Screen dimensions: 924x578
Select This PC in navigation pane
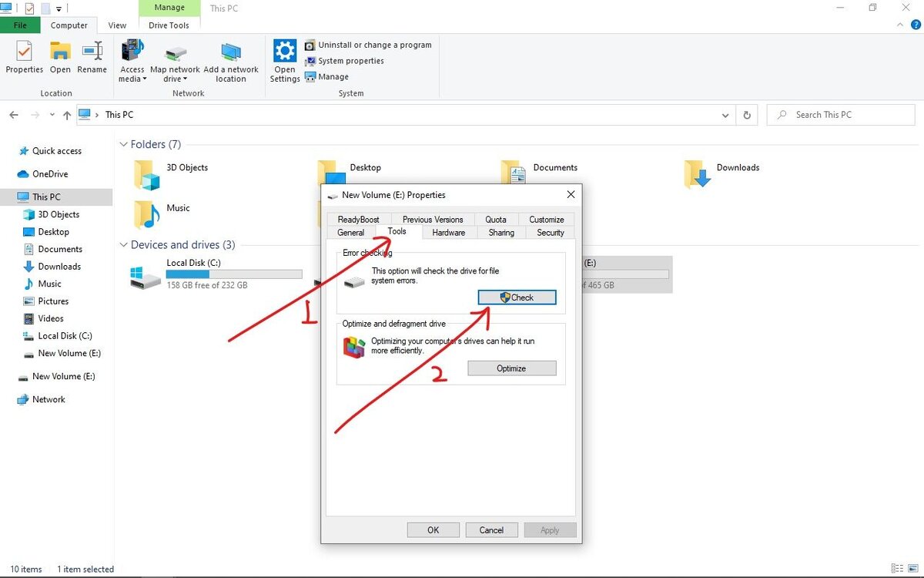coord(55,197)
